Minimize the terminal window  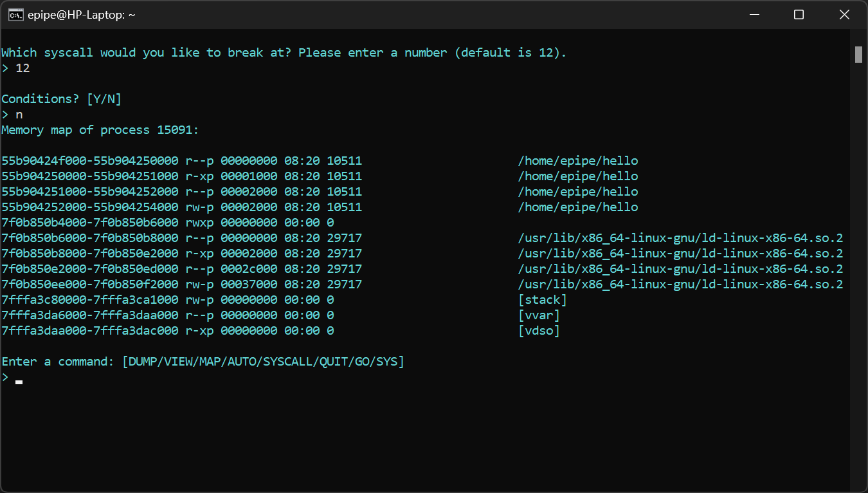[753, 15]
